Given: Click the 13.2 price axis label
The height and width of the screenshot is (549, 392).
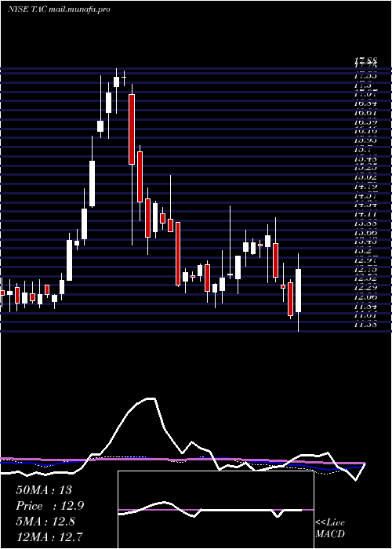Looking at the screenshot, I should pos(363,251).
